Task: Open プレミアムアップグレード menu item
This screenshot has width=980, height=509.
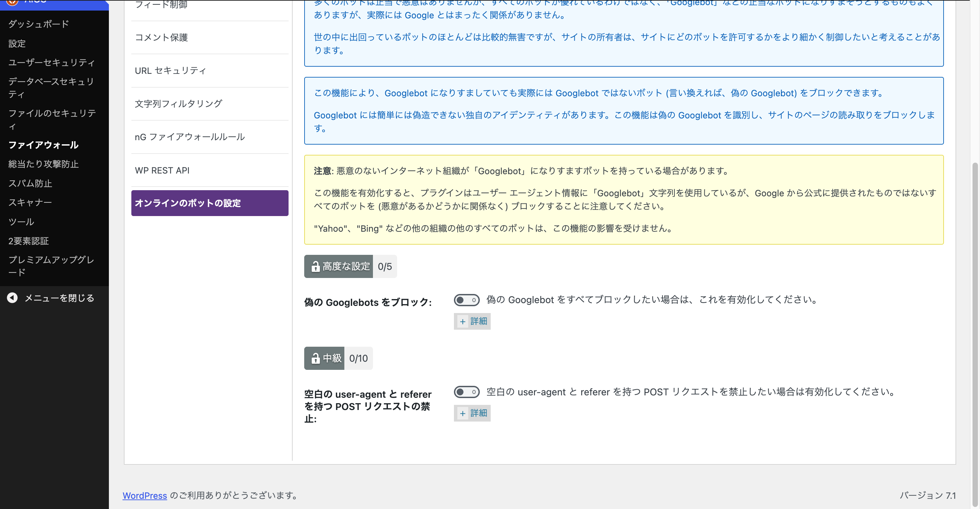Action: (51, 266)
